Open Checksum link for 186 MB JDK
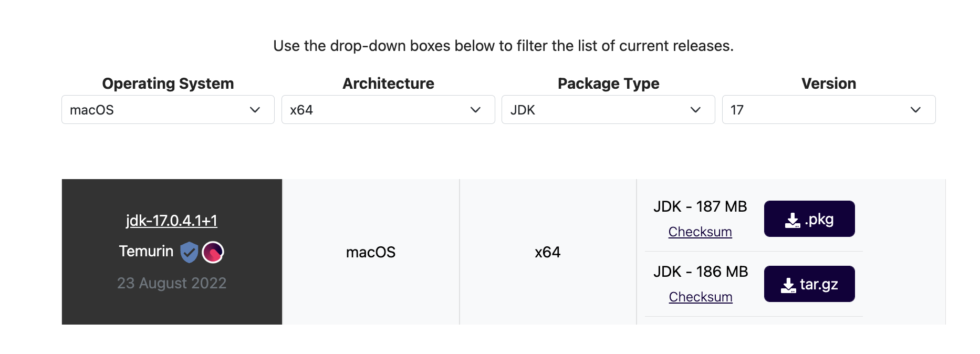The image size is (980, 354). click(701, 297)
